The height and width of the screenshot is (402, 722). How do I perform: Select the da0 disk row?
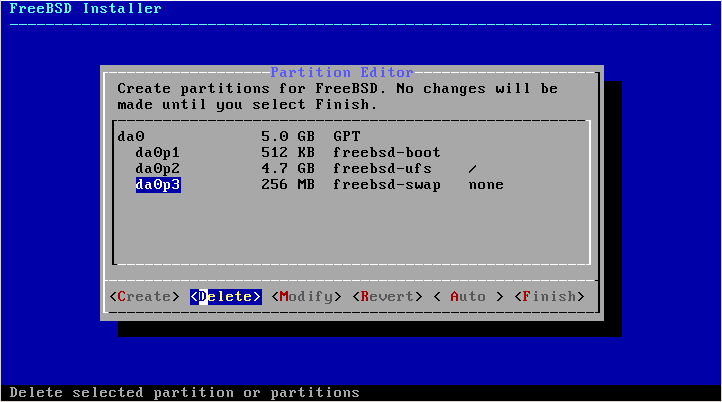tap(351, 136)
